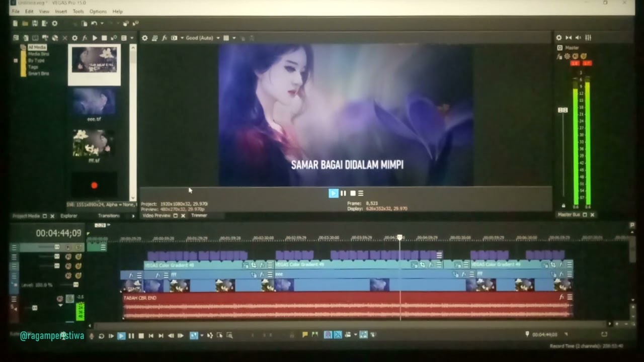Adjust the audio track volume slider
This screenshot has width=644, height=362.
tap(35, 308)
